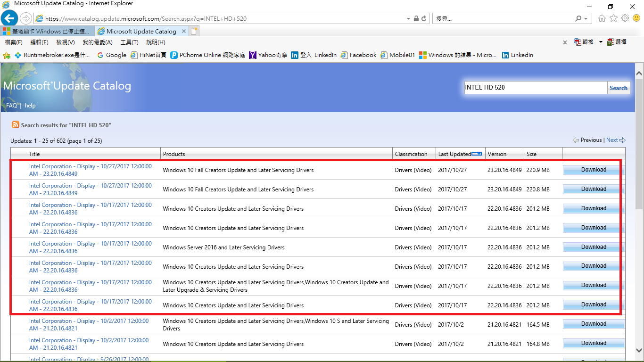Open the Yahoo奇摩 bookmark
Viewport: 644px width, 362px height.
[268, 55]
